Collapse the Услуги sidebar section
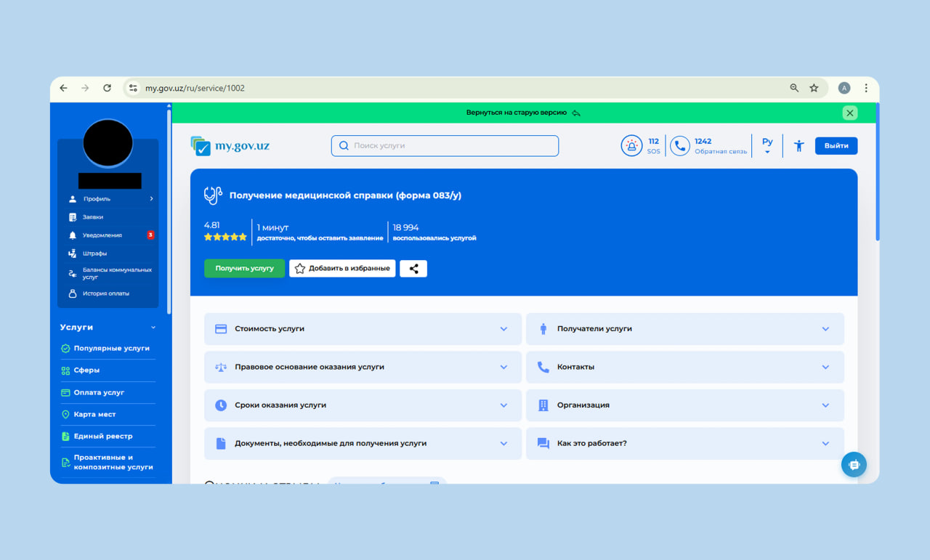 pos(153,328)
